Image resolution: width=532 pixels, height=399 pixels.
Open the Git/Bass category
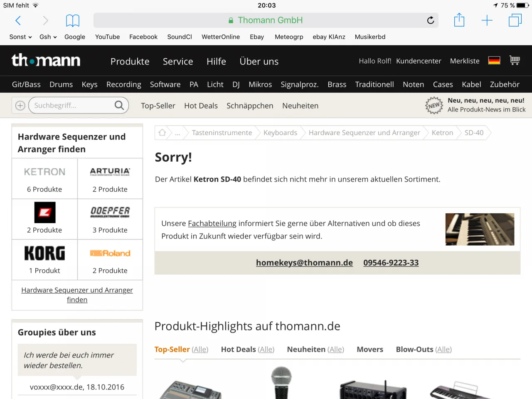coord(26,84)
